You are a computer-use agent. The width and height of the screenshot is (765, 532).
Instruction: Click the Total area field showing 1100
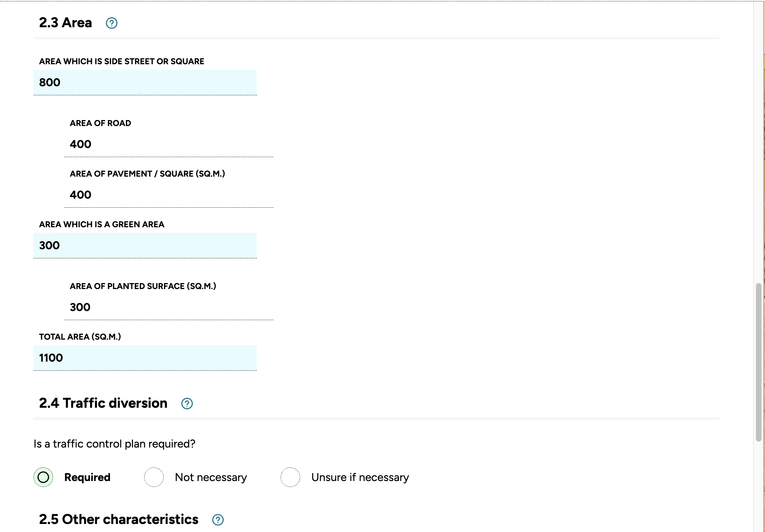[x=145, y=358]
